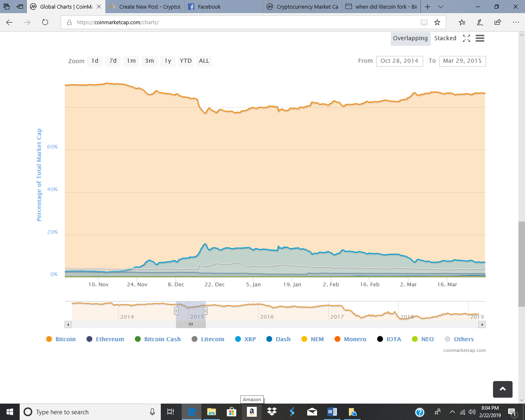Open Amazon app in taskbar
Image resolution: width=525 pixels, height=420 pixels.
pos(252,412)
